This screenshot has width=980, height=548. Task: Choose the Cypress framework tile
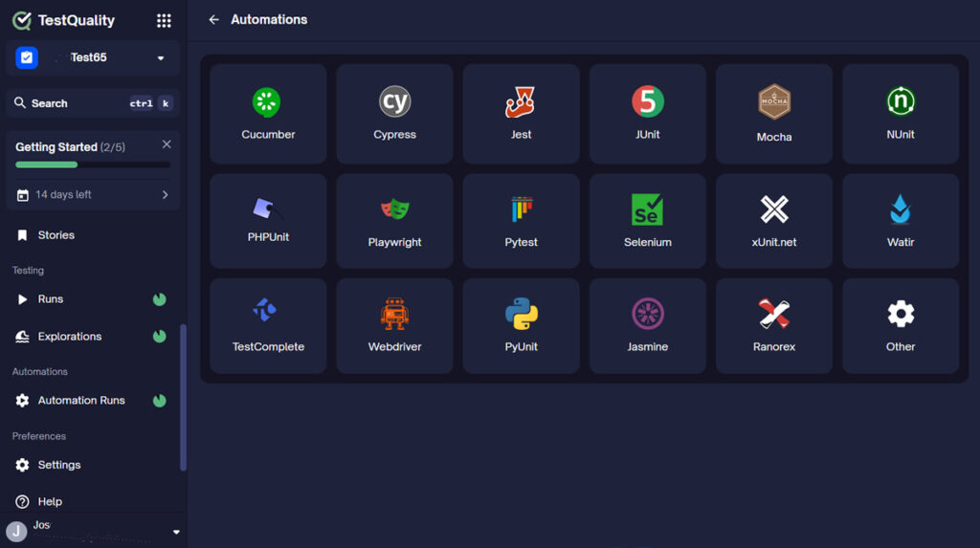pyautogui.click(x=394, y=114)
